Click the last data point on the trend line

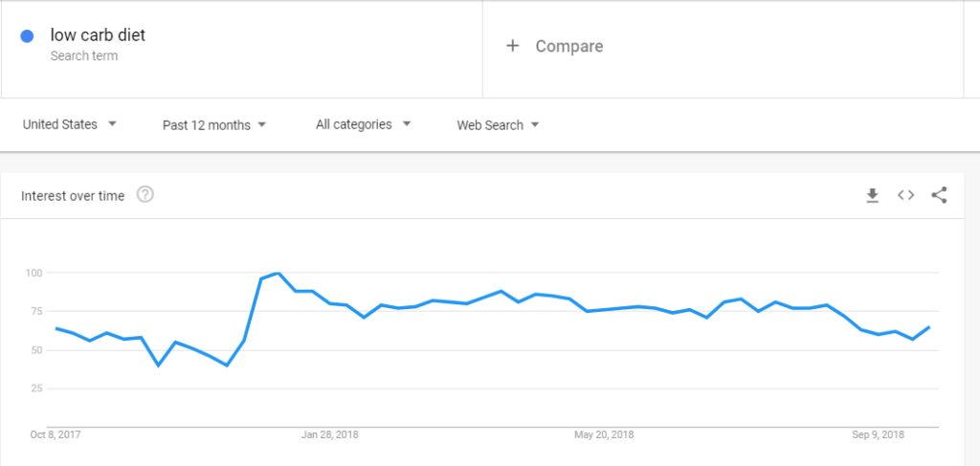tap(929, 326)
